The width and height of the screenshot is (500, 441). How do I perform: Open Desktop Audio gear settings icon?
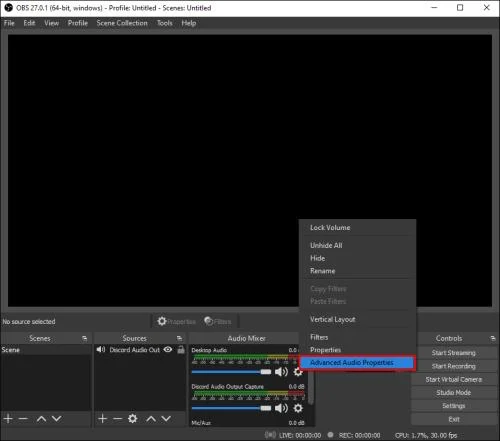[x=298, y=372]
